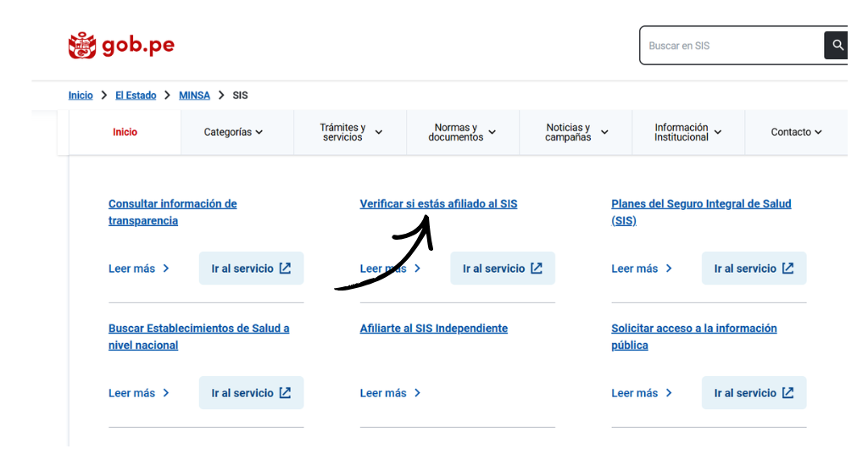868x454 pixels.
Task: Open the El Estado breadcrumb link
Action: tap(136, 95)
